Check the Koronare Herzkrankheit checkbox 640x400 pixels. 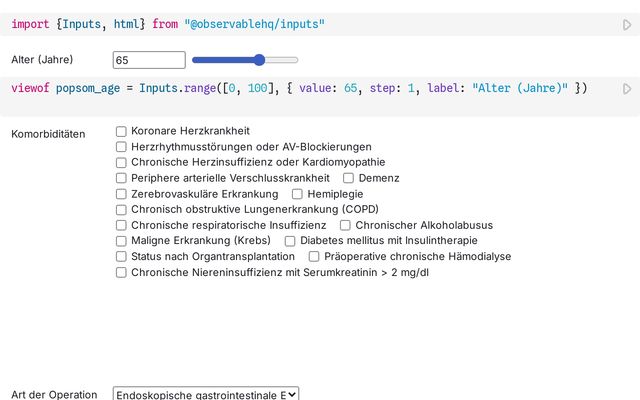121,131
